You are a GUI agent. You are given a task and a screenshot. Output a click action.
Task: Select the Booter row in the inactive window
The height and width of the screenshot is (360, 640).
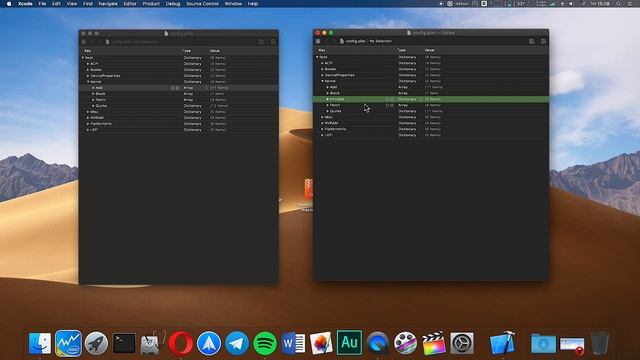[179, 70]
